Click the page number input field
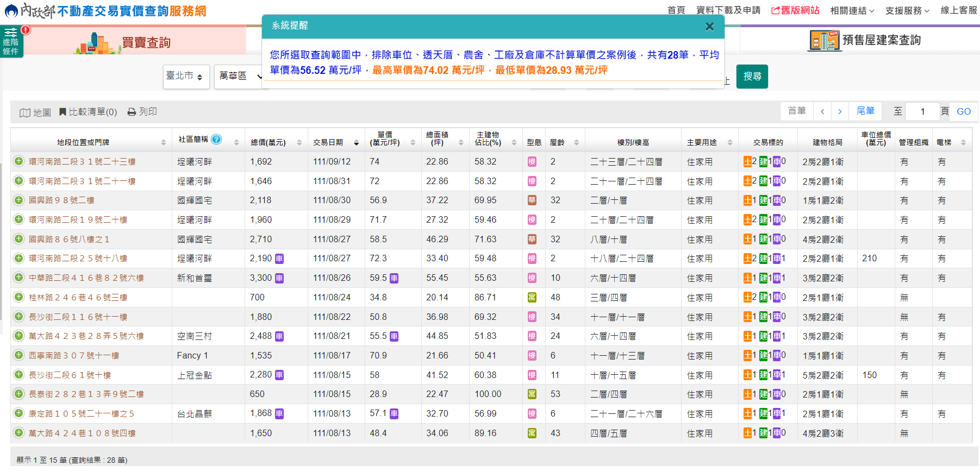Viewport: 980px width, 472px height. point(922,111)
